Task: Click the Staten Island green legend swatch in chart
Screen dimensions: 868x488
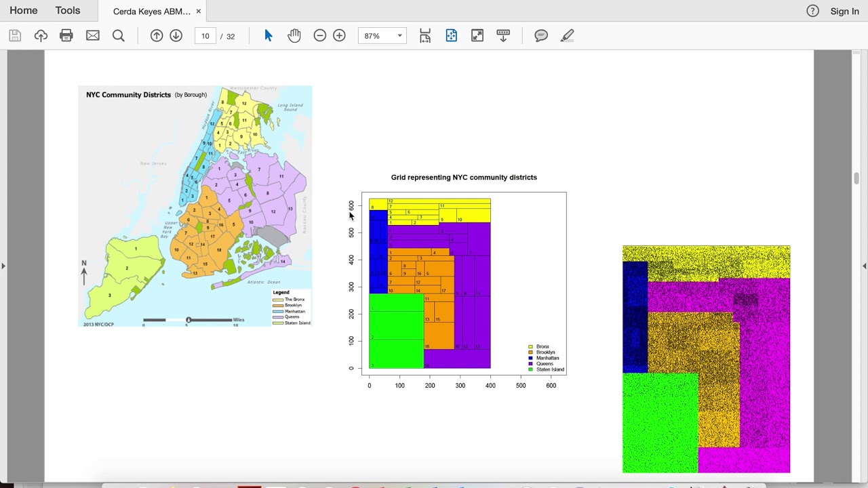Action: coord(530,369)
